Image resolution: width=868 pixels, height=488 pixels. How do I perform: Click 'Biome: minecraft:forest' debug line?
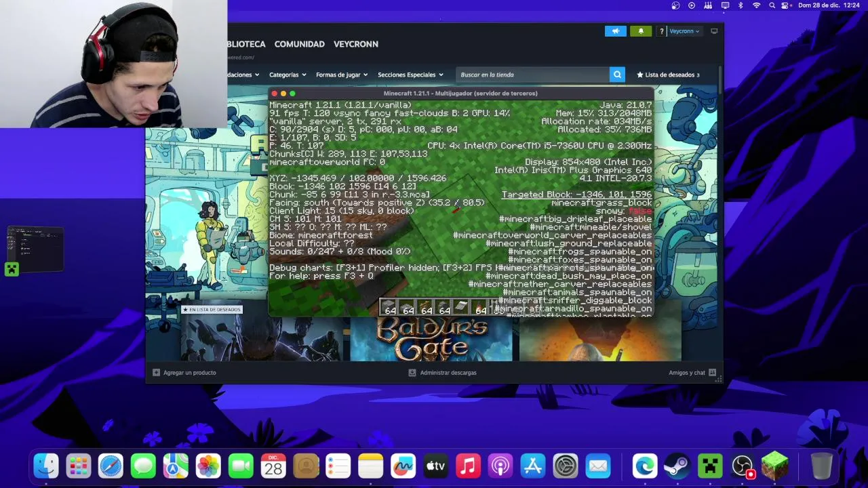pyautogui.click(x=321, y=235)
